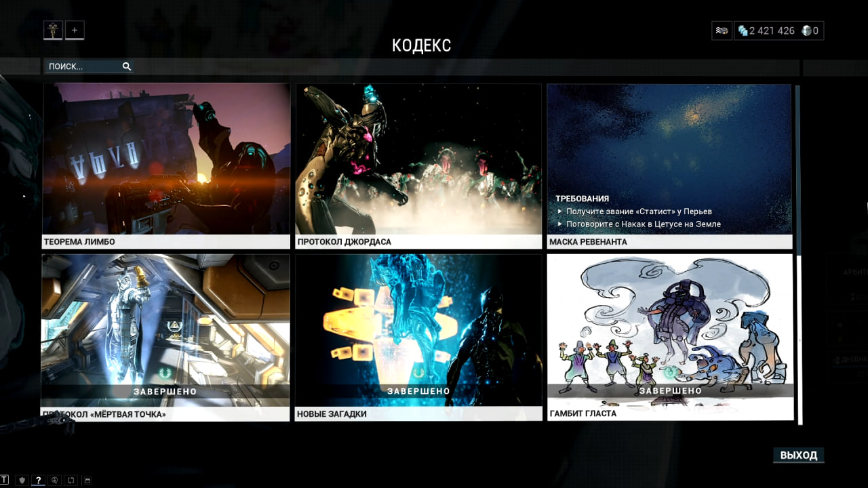The height and width of the screenshot is (488, 868).
Task: Click requirement Поговорите с Накак в Цетусе
Action: click(644, 224)
